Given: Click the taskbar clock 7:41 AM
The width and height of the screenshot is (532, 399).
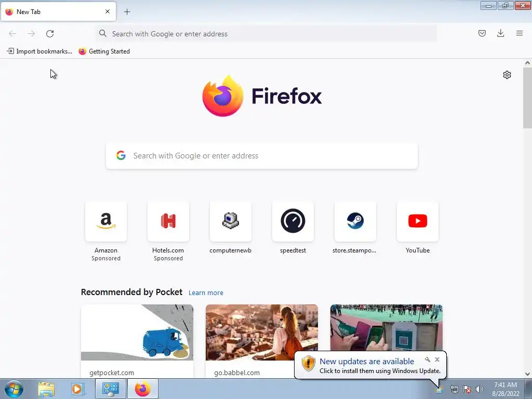Looking at the screenshot, I should coord(506,389).
